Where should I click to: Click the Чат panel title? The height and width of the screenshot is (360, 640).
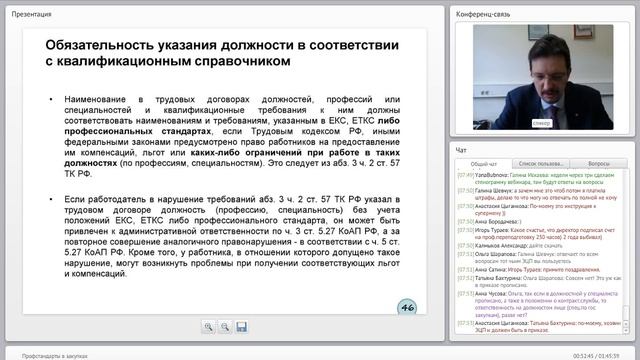click(461, 150)
